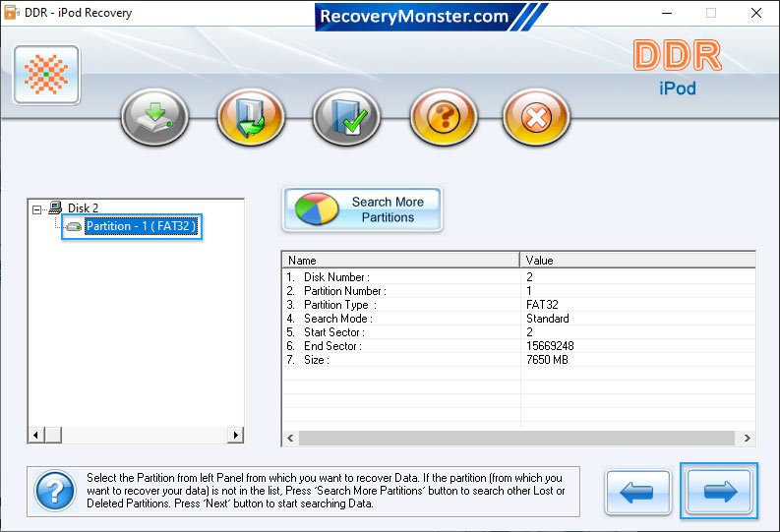Minimize the DDR iPod Recovery window
The height and width of the screenshot is (532, 780).
click(x=667, y=13)
